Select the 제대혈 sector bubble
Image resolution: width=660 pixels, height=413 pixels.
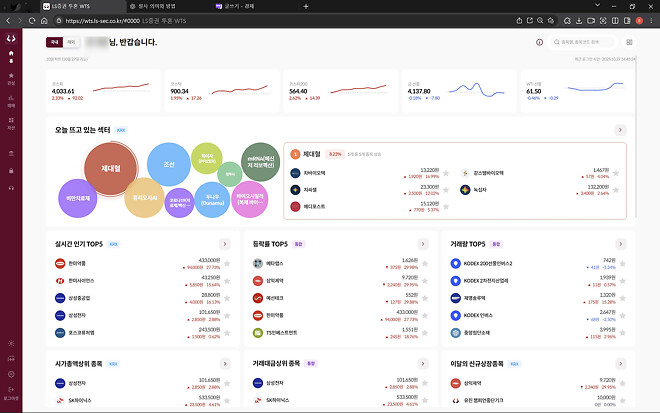[x=111, y=168]
